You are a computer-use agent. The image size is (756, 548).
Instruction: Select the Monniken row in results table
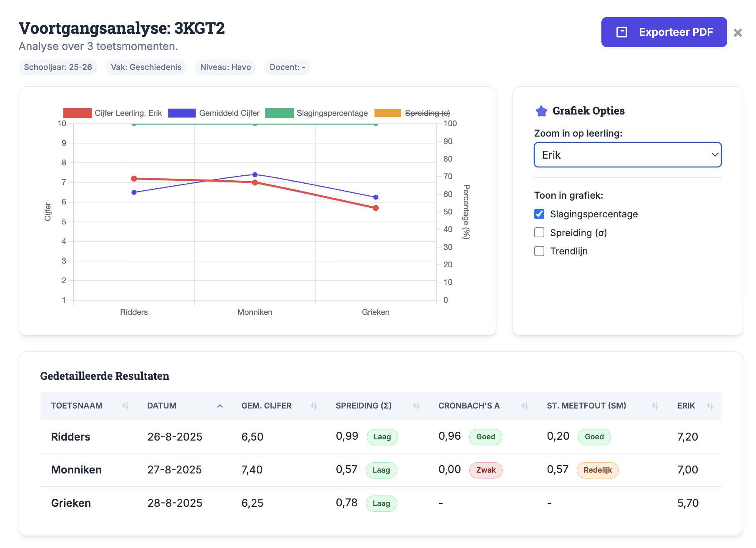76,470
